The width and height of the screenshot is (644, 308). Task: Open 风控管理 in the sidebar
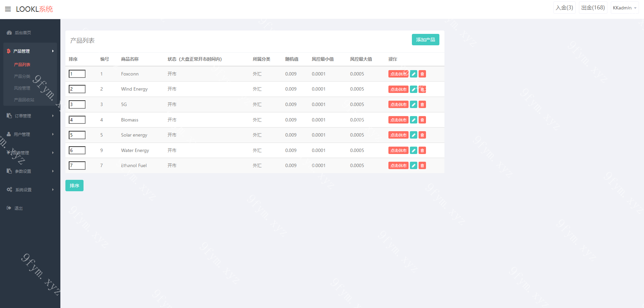pos(22,88)
